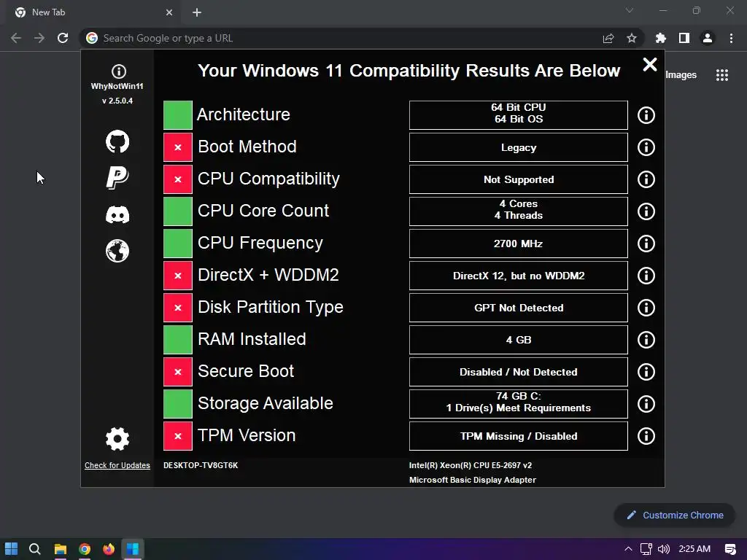Click 'DirectX 12, but no WDDM2' result

519,276
